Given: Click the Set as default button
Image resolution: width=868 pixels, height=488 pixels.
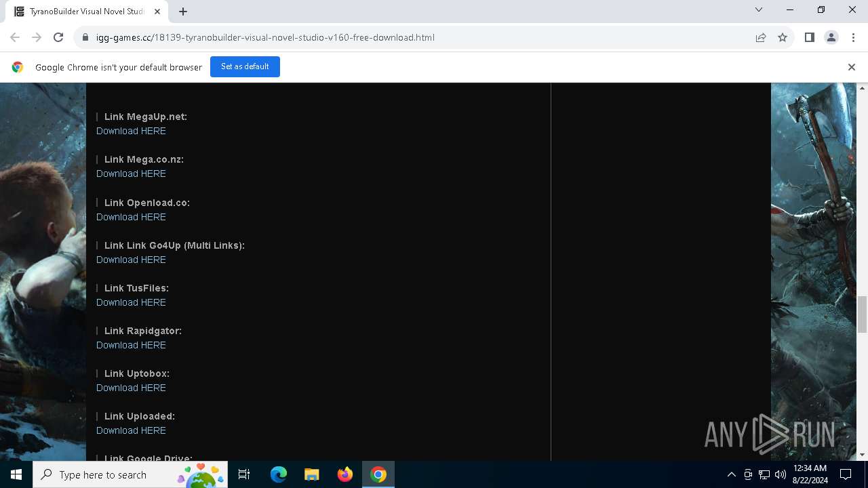Looking at the screenshot, I should 245,66.
